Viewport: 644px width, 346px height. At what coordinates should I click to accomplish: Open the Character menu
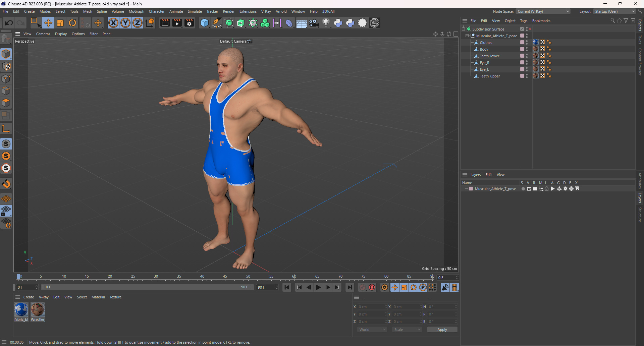157,11
